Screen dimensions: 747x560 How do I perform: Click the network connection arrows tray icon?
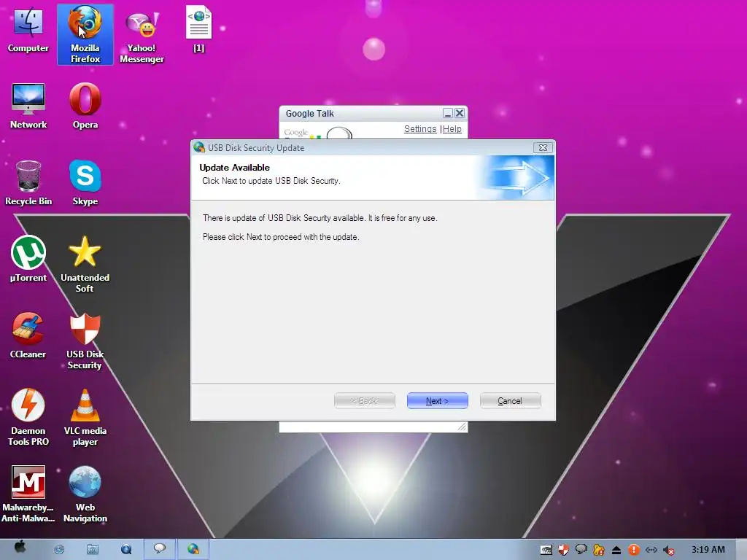(651, 550)
